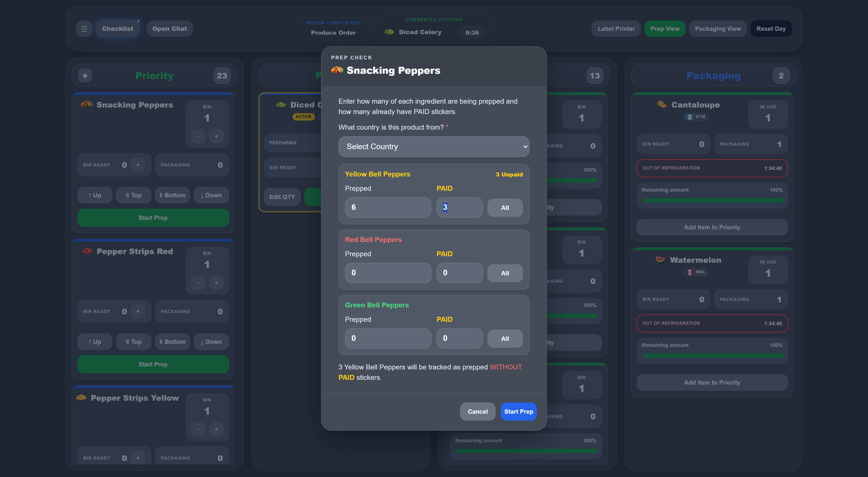
Task: Move Snacking Peppers Down
Action: point(211,195)
